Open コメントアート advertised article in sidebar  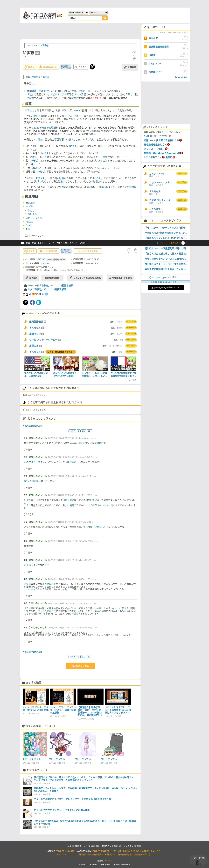coord(157,174)
